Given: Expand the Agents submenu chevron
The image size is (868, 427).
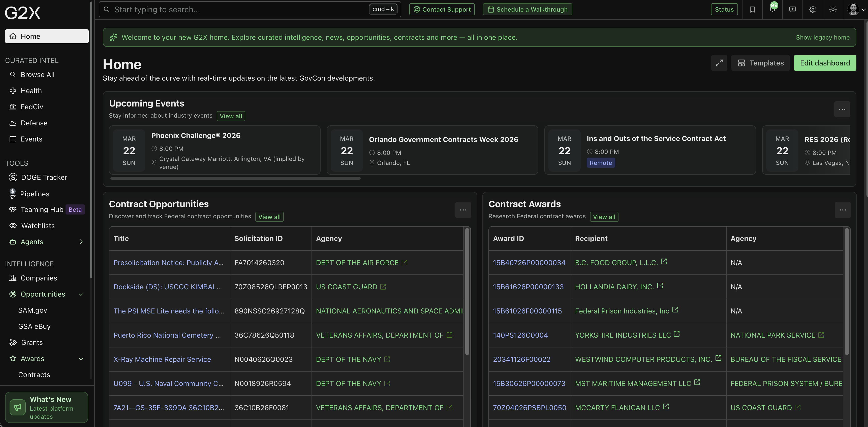Looking at the screenshot, I should [81, 242].
